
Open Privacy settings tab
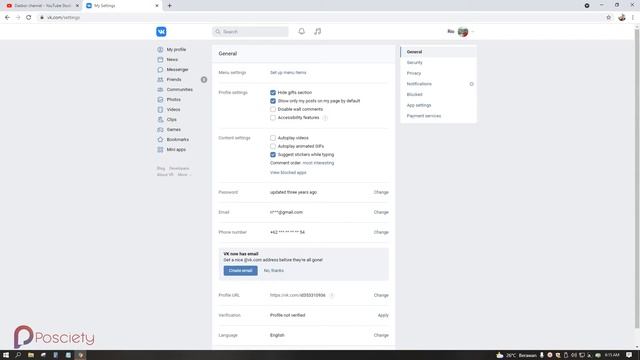[438, 73]
